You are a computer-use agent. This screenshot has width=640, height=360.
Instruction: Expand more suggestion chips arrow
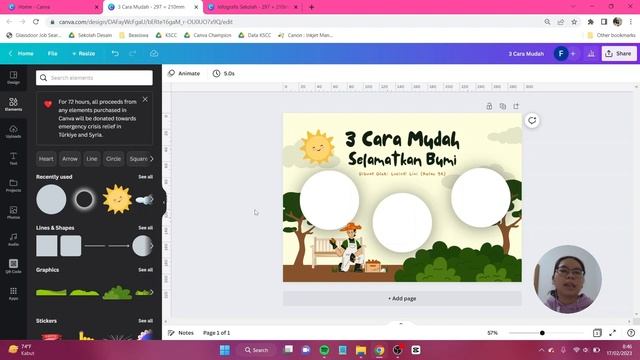(151, 159)
